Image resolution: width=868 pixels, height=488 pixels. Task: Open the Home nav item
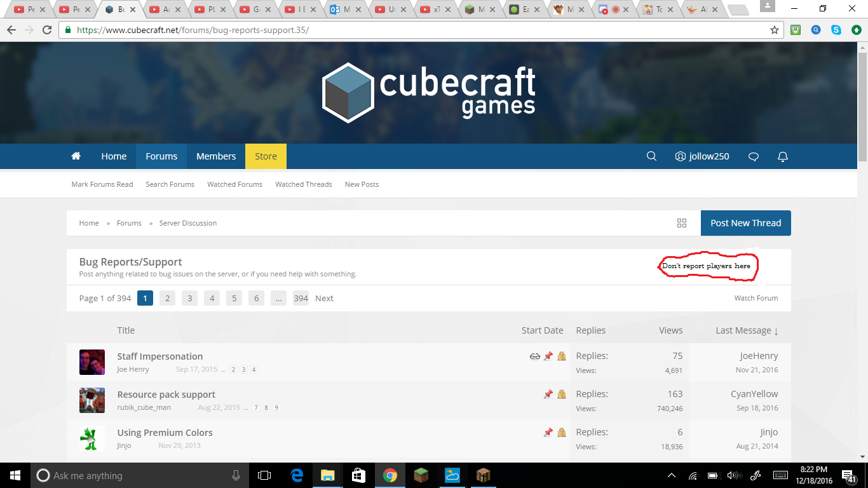point(114,156)
